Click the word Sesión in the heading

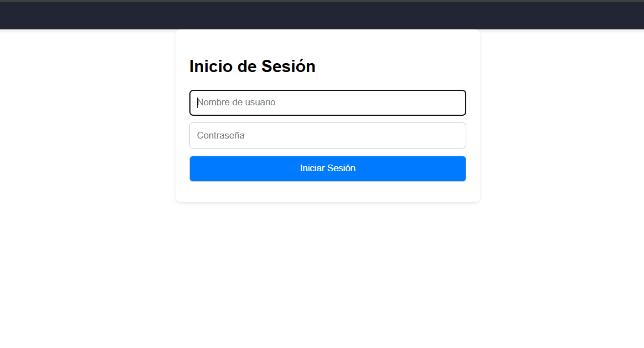tap(288, 66)
